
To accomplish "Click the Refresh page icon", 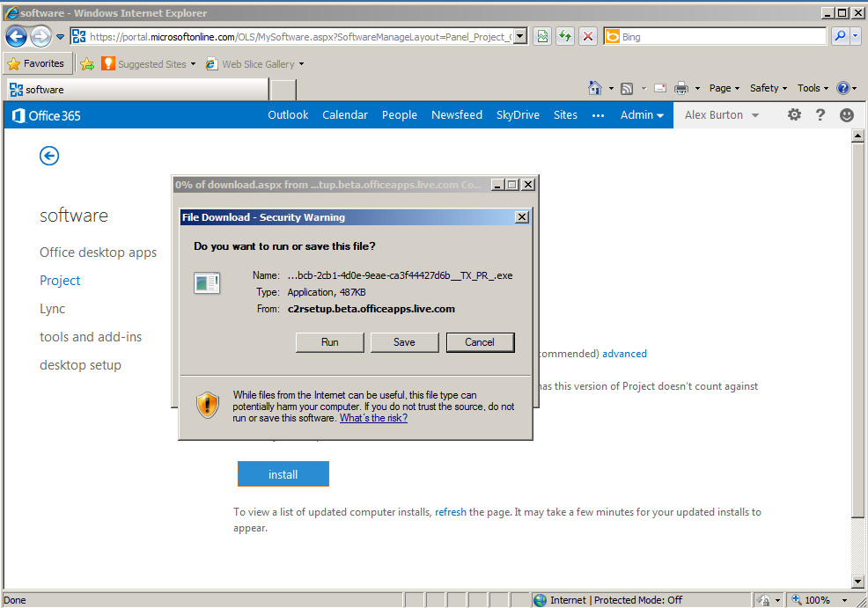I will [565, 36].
